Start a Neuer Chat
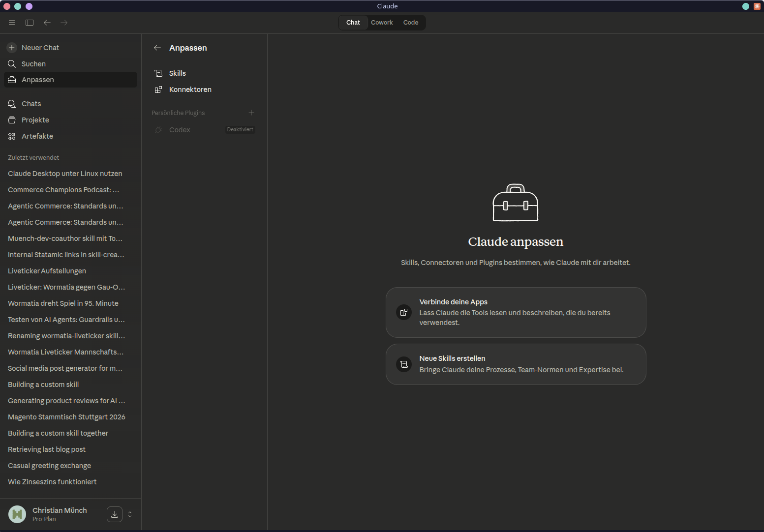 (40, 47)
